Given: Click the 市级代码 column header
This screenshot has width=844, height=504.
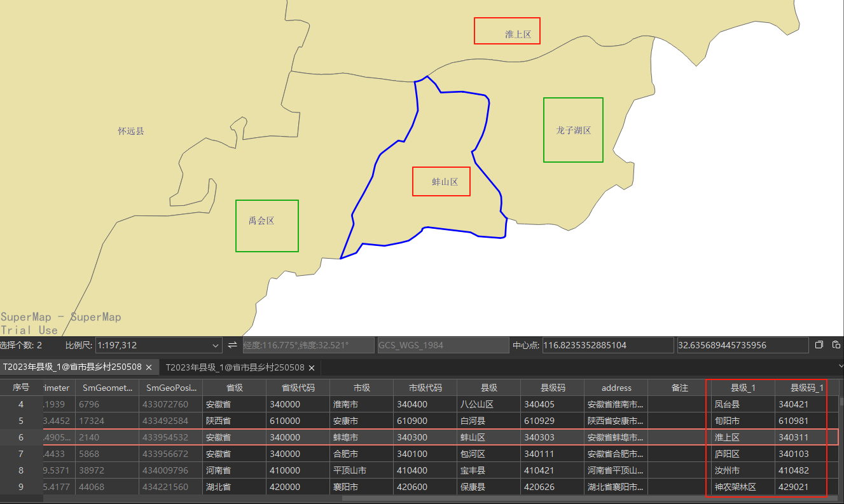Looking at the screenshot, I should (425, 388).
